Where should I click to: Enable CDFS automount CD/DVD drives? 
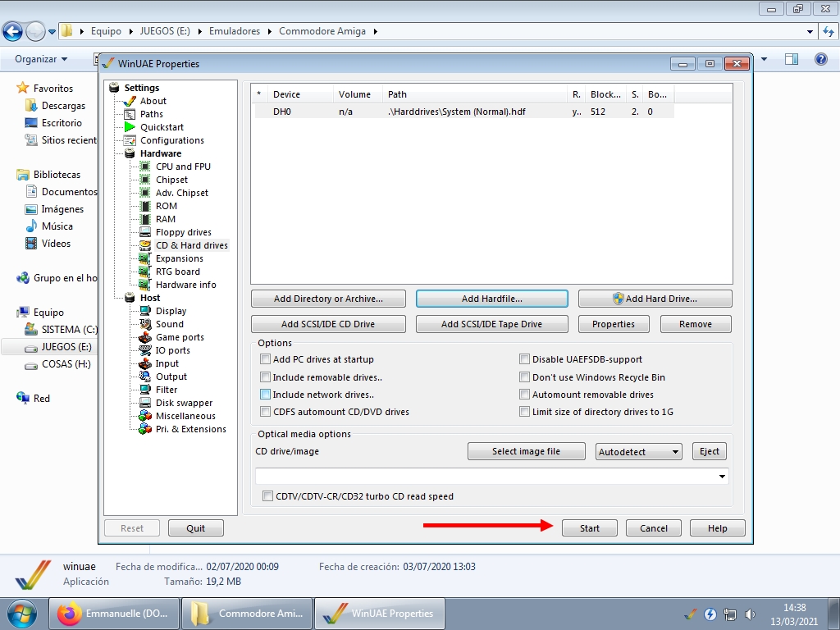(265, 412)
